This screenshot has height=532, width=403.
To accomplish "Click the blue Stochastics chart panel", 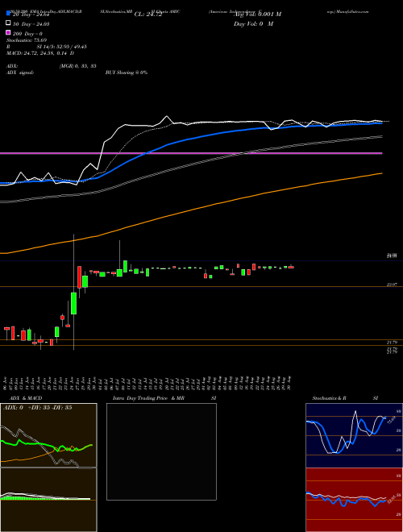I will 354,435.
